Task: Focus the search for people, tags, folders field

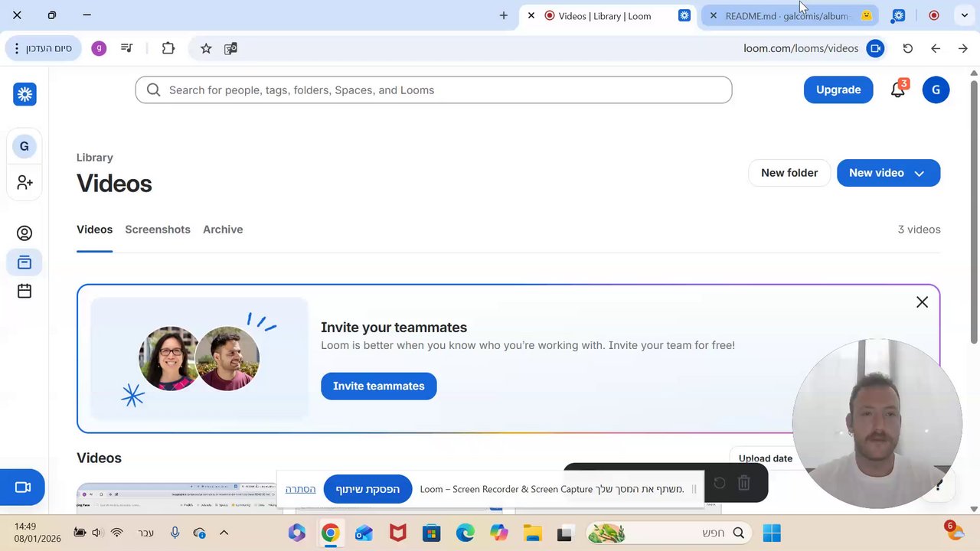Action: tap(433, 90)
